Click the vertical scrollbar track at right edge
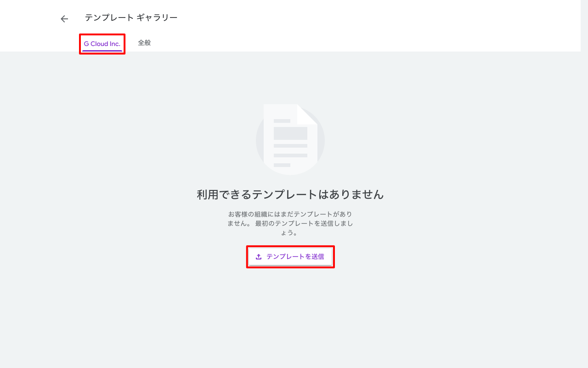Screen dimensions: 588x368 [584, 184]
